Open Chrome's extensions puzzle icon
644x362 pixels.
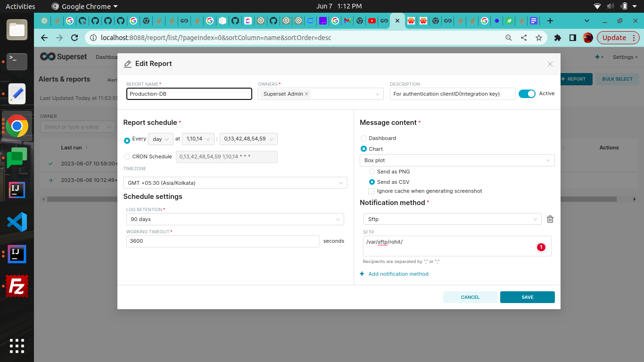pos(558,37)
